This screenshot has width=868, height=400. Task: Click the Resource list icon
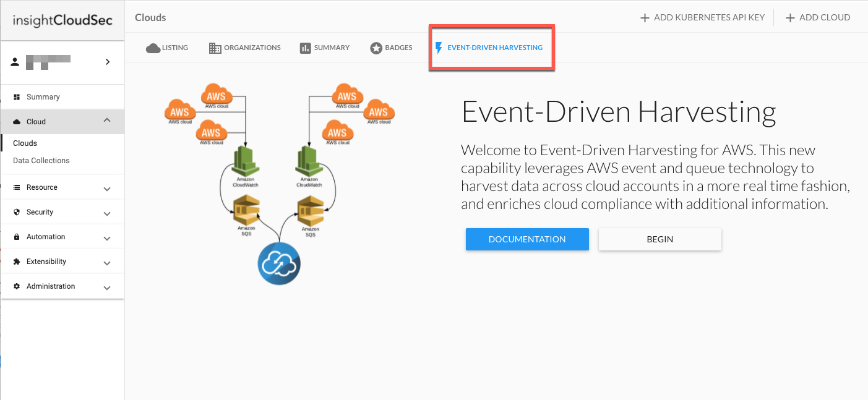(x=17, y=187)
